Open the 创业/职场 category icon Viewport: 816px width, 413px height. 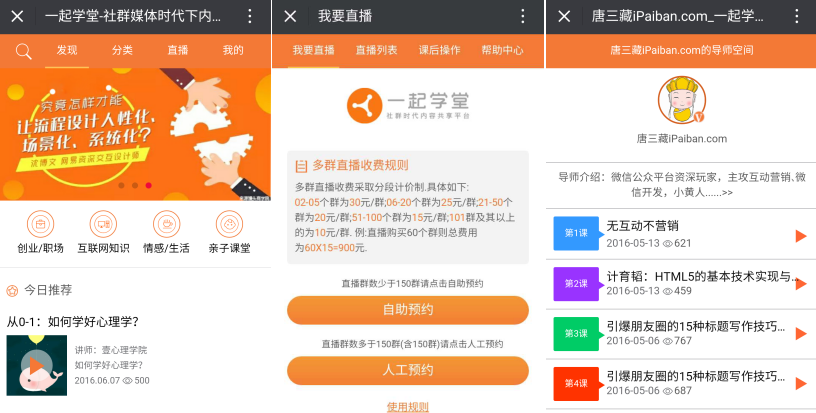[41, 224]
